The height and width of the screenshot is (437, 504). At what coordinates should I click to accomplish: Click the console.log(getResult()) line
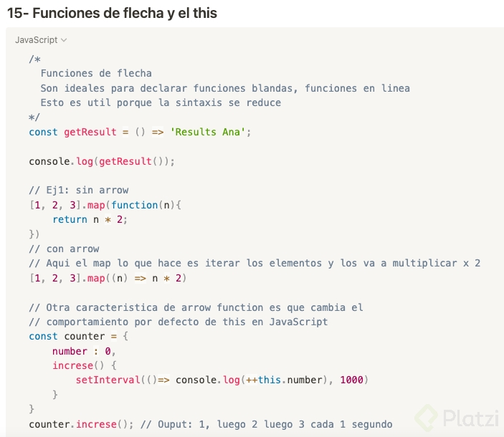(x=102, y=161)
